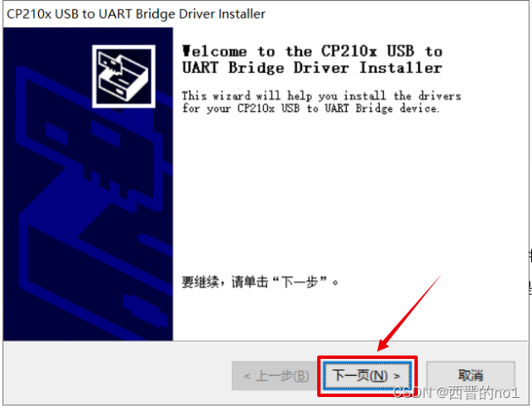This screenshot has height=408, width=532.
Task: Click the "for your CP210x USB" text line
Action: 310,108
